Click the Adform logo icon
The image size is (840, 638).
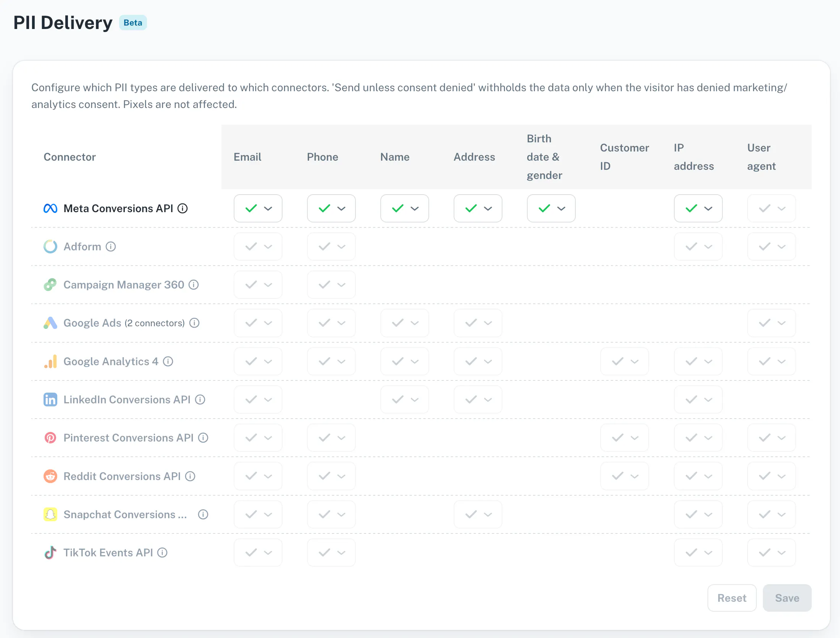(50, 246)
